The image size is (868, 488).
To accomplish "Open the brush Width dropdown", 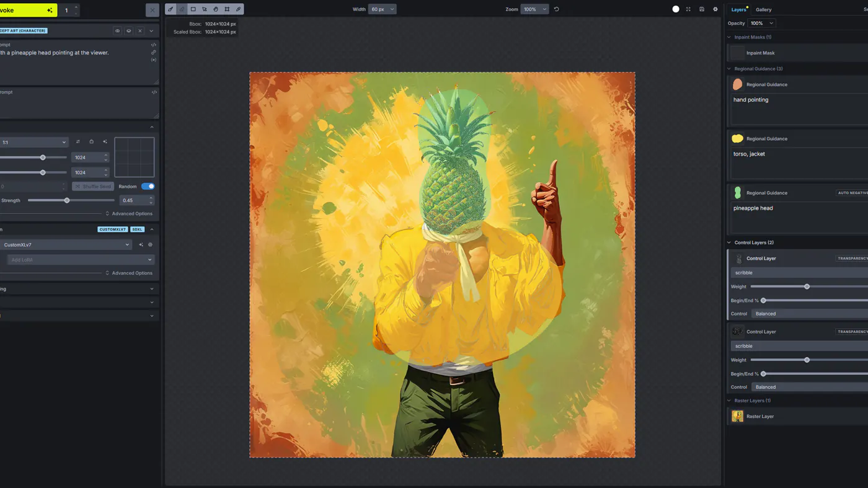I will pyautogui.click(x=383, y=9).
